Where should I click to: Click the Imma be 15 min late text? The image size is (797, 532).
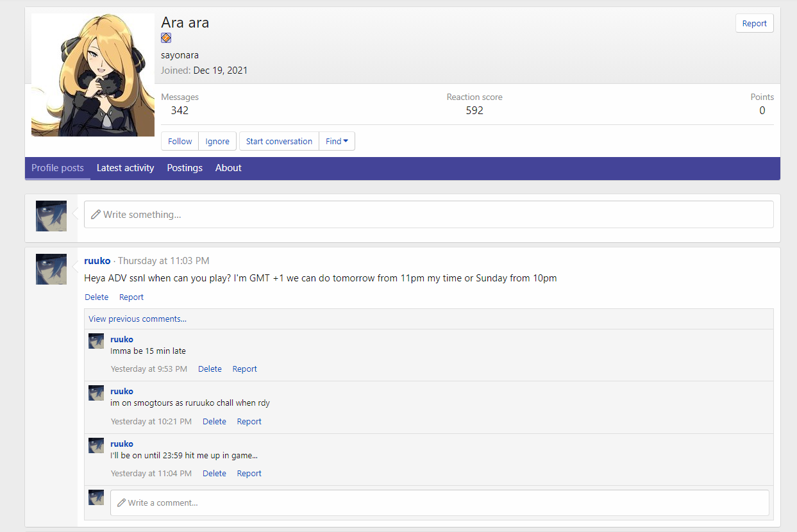(148, 351)
